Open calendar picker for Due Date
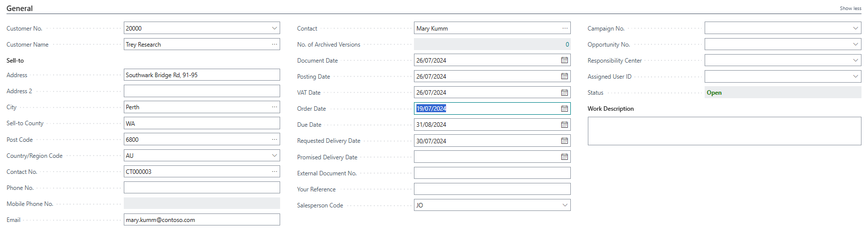Image resolution: width=868 pixels, height=239 pixels. (x=564, y=125)
